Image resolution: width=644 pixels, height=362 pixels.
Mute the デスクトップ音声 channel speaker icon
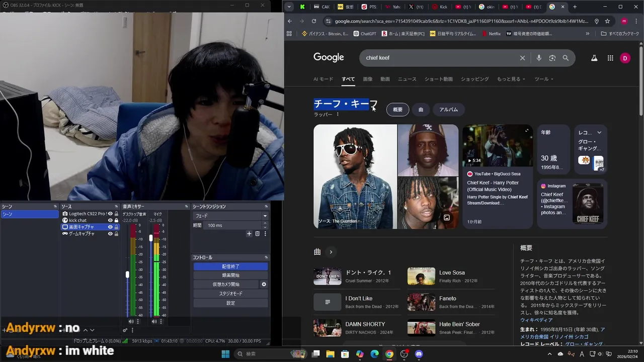coord(131,321)
